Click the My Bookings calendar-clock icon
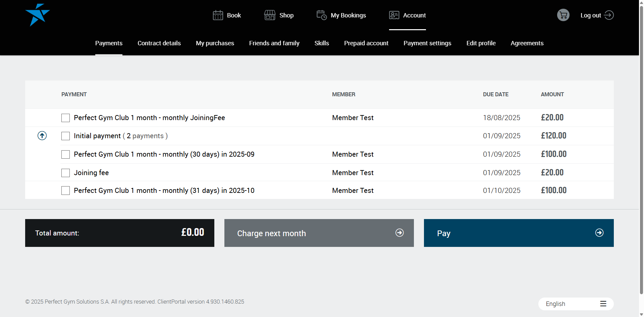 [x=321, y=15]
